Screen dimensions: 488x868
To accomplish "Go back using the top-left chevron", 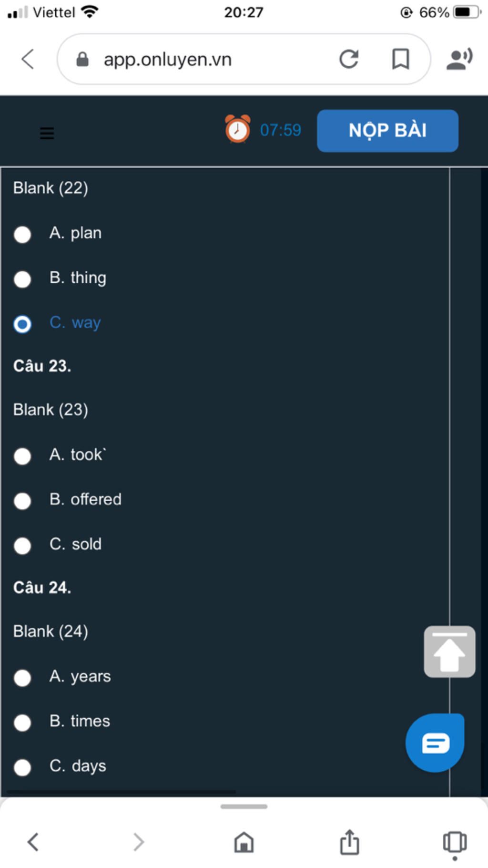I will (x=28, y=59).
